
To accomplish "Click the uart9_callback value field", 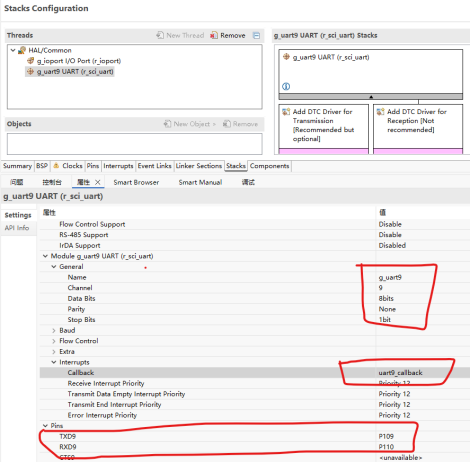I will 423,373.
